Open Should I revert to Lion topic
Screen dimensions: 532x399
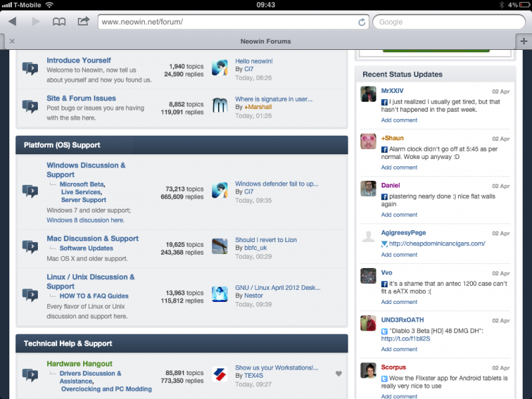click(266, 240)
